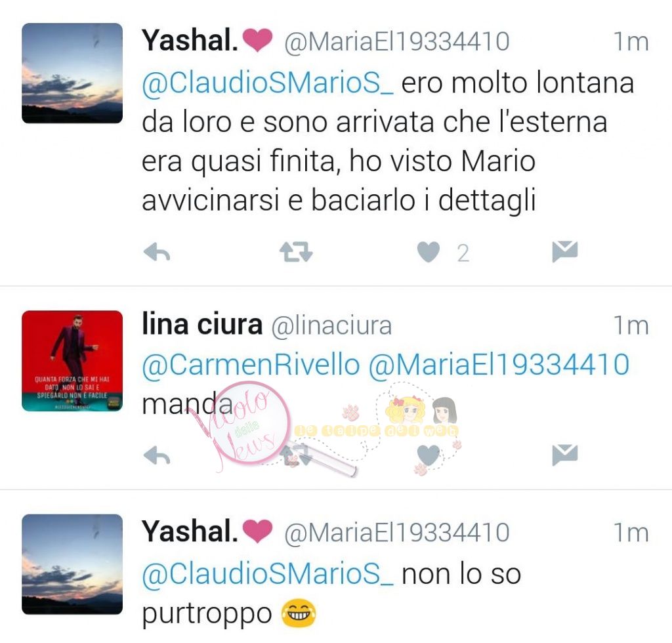The width and height of the screenshot is (672, 643).
Task: Open lina ciura's red profile picture
Action: click(x=72, y=361)
